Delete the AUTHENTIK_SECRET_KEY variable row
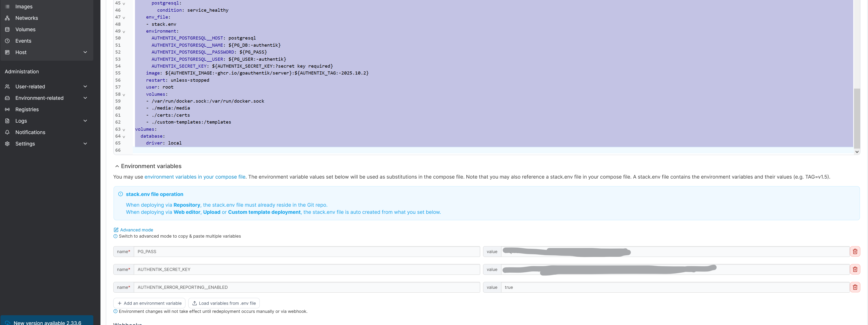The image size is (868, 325). coord(855,269)
